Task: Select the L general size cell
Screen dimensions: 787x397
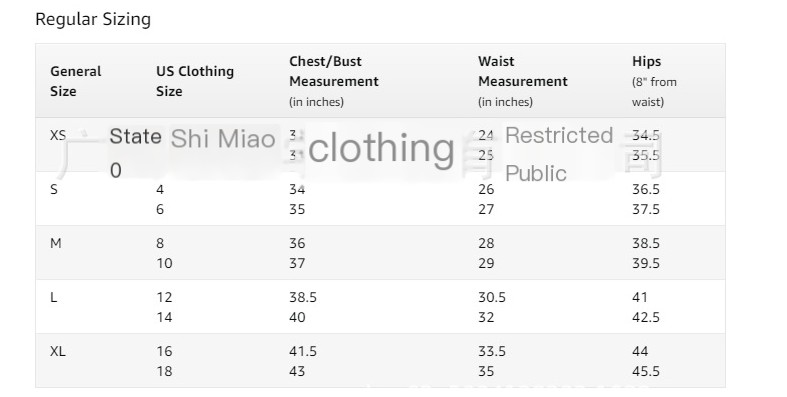Action: tap(53, 298)
